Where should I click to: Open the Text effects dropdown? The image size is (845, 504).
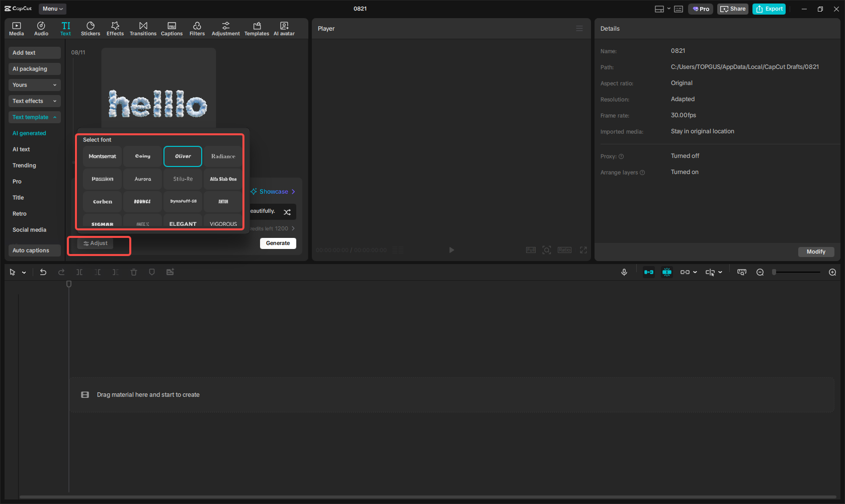[x=34, y=101]
